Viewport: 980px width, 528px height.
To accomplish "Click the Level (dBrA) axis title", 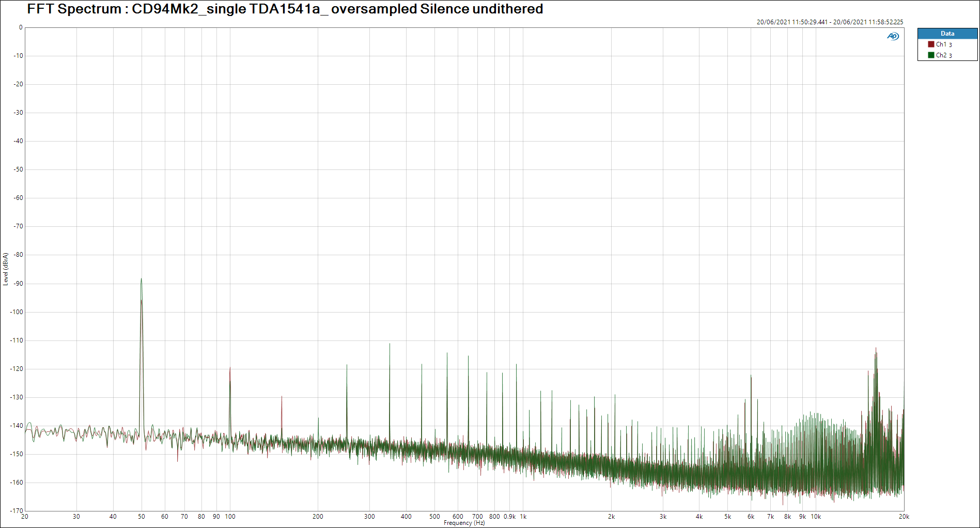I will tap(6, 269).
